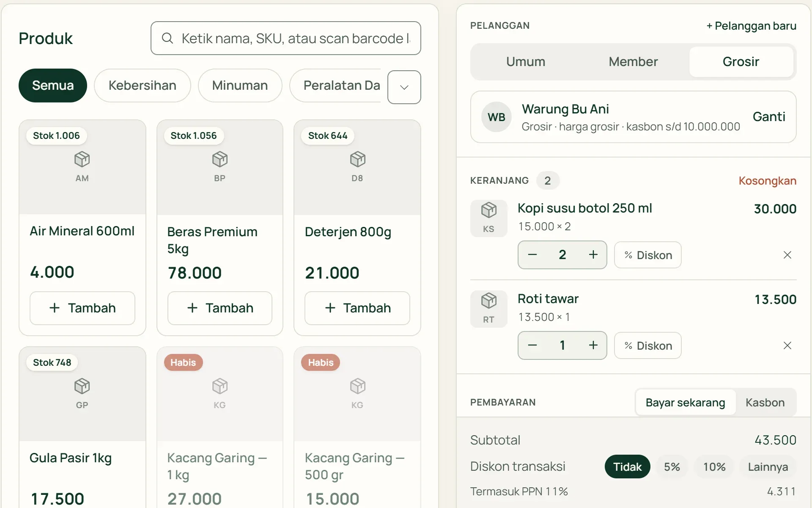Click the Habis badge on Kacang Garing 500 gr
The width and height of the screenshot is (812, 508).
(x=321, y=363)
